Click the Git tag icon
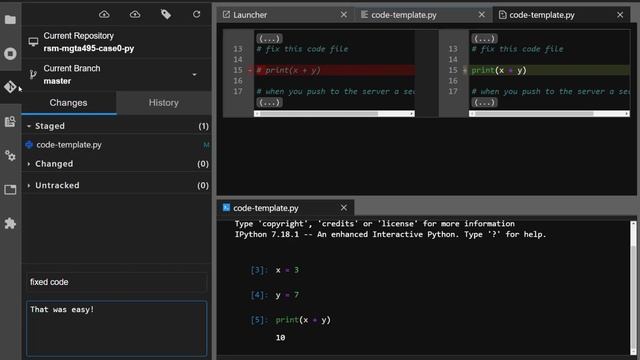The width and height of the screenshot is (640, 360). coord(166,15)
